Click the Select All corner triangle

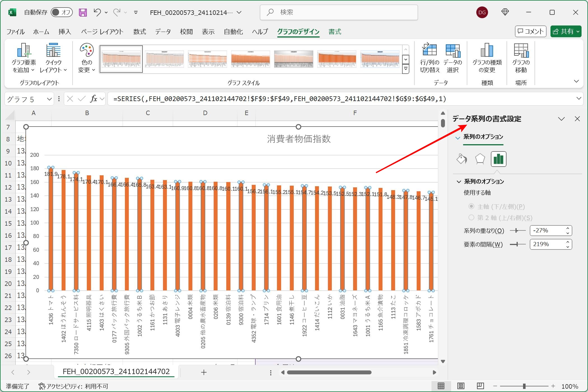click(x=10, y=115)
